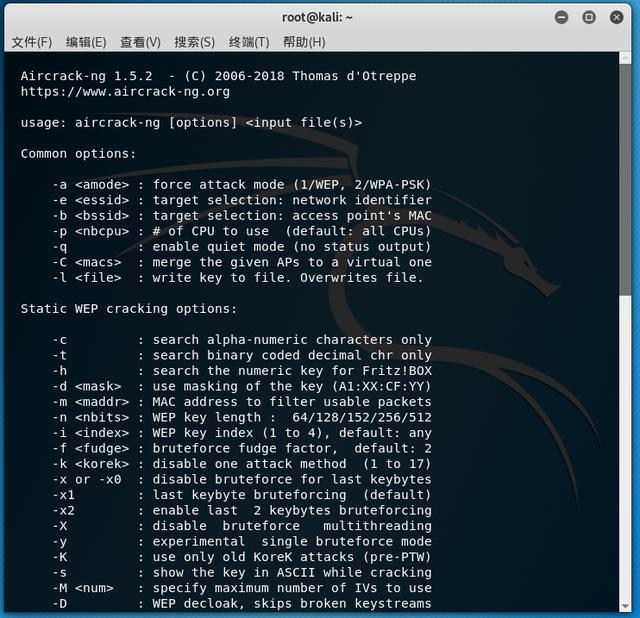Screen dimensions: 640x618
Task: Click the https://www.aircrack-ng.org URL text
Action: [x=125, y=91]
